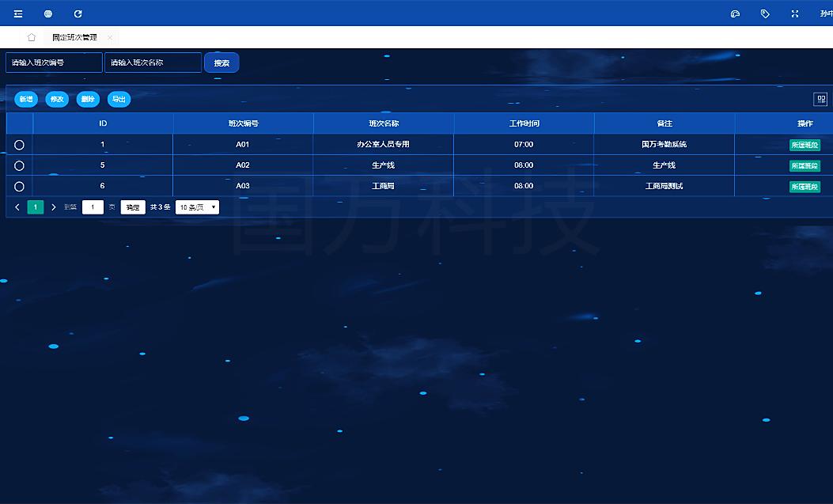Open the theme palette icon
This screenshot has height=504, width=833.
(735, 13)
